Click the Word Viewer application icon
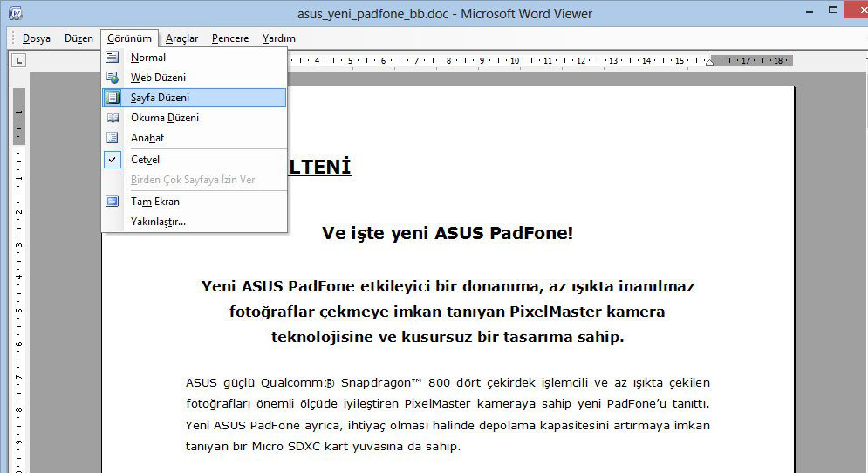This screenshot has height=473, width=868. point(16,13)
